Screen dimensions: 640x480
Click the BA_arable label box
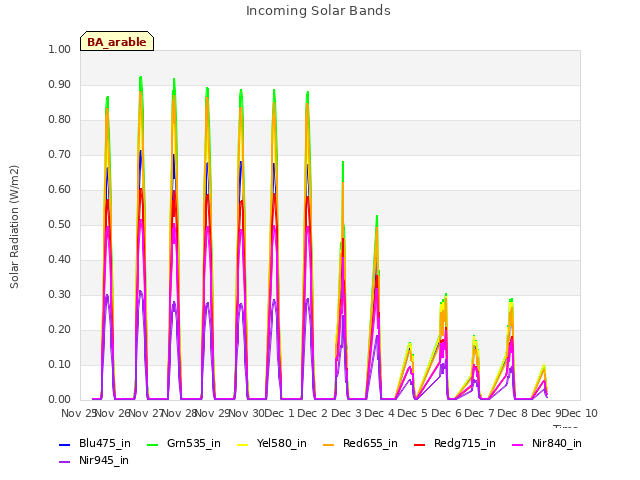[117, 41]
